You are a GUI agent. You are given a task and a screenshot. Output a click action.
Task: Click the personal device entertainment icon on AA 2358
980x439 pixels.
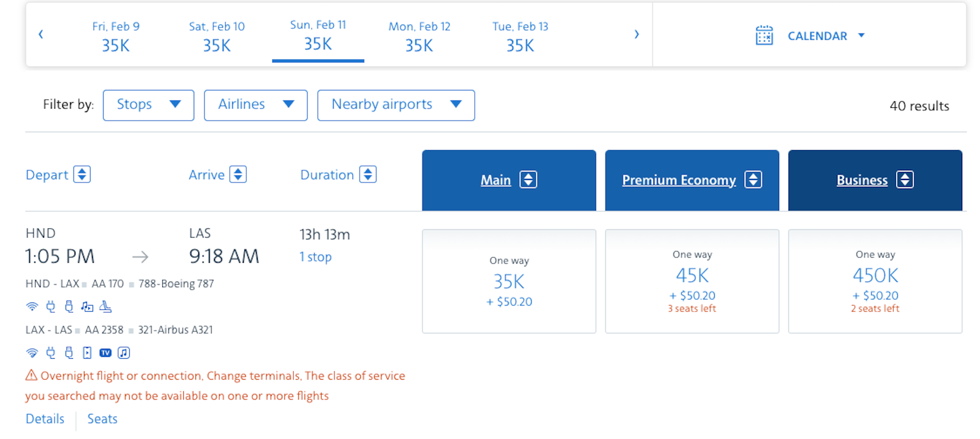(x=87, y=353)
